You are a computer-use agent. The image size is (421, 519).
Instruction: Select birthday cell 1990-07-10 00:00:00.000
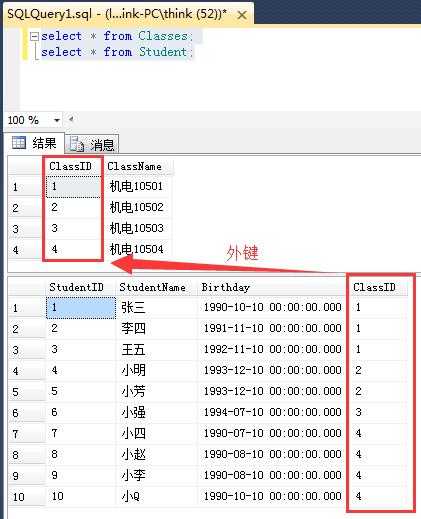272,433
